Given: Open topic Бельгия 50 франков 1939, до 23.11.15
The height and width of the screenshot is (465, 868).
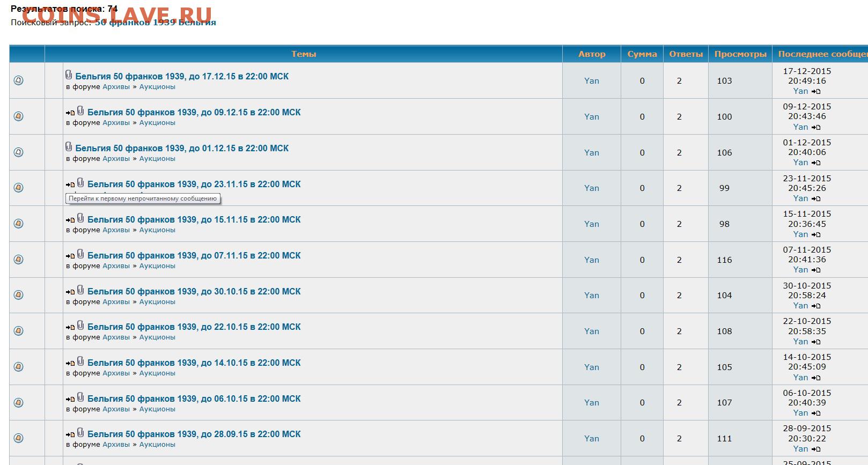Looking at the screenshot, I should [x=194, y=184].
